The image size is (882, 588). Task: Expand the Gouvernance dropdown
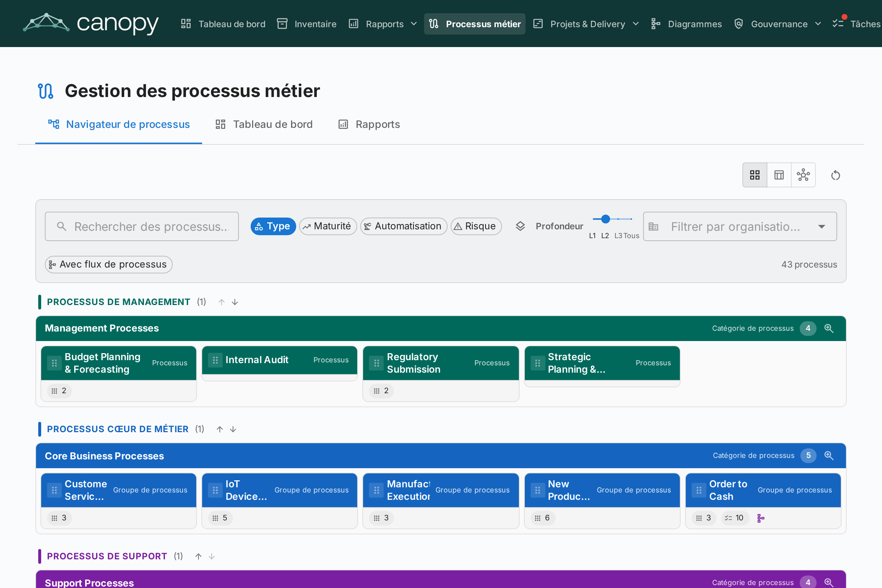tap(818, 24)
